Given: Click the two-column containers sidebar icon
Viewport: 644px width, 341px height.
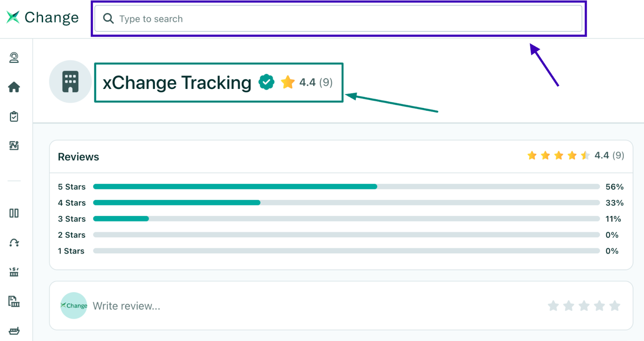Looking at the screenshot, I should tap(14, 213).
